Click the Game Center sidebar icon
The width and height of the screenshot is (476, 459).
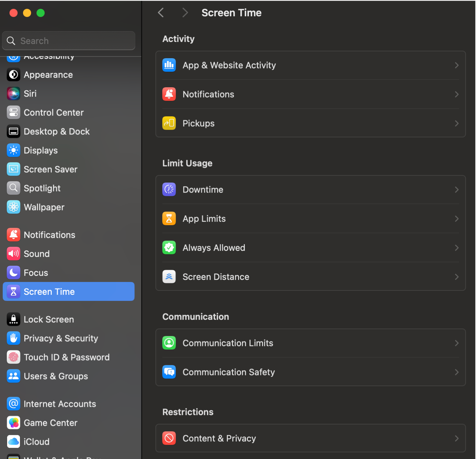tap(14, 422)
